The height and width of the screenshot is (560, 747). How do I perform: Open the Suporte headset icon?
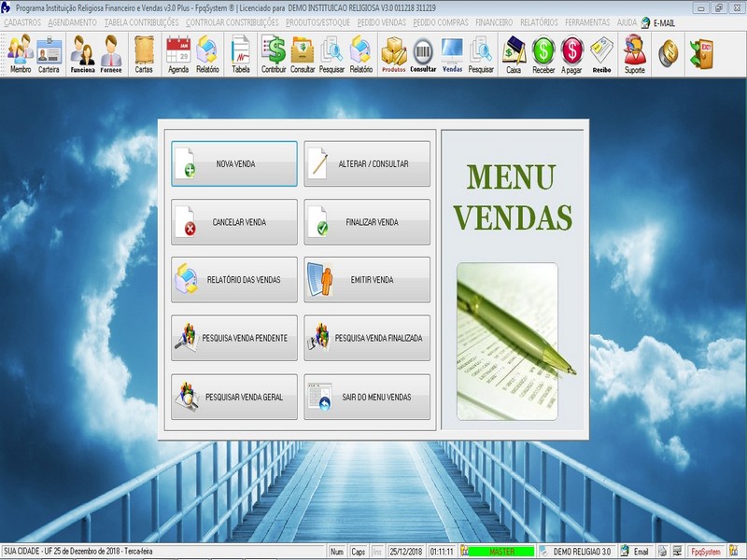click(635, 54)
